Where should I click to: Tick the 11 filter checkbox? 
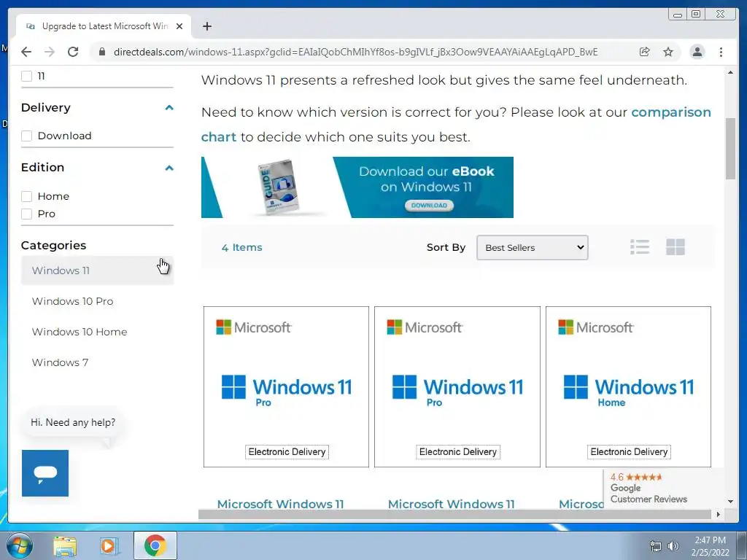pyautogui.click(x=27, y=76)
